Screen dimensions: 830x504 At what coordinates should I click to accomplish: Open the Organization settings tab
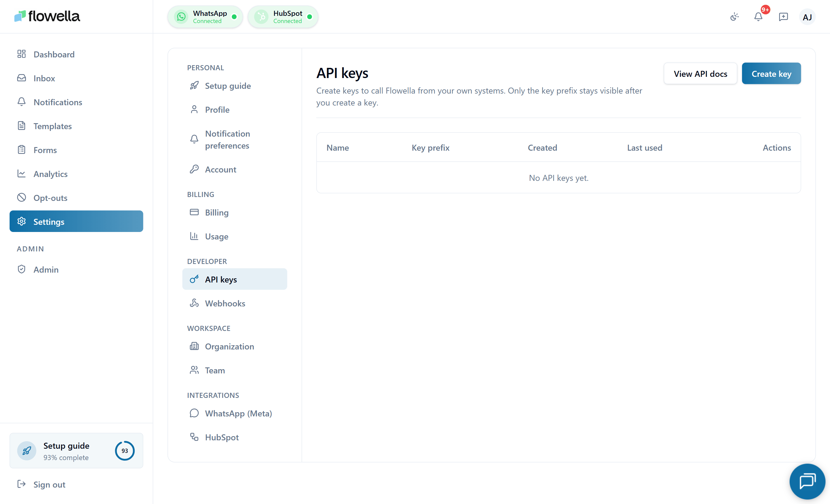[235, 346]
